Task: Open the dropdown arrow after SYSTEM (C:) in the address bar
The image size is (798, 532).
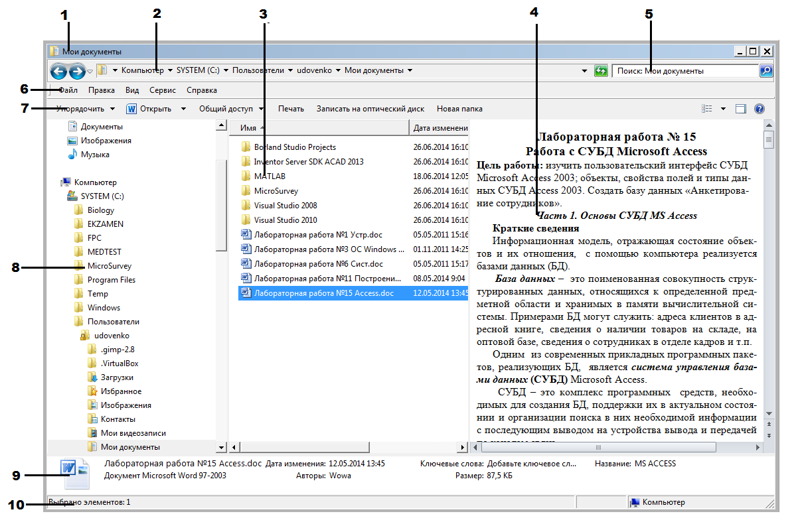Action: 226,70
